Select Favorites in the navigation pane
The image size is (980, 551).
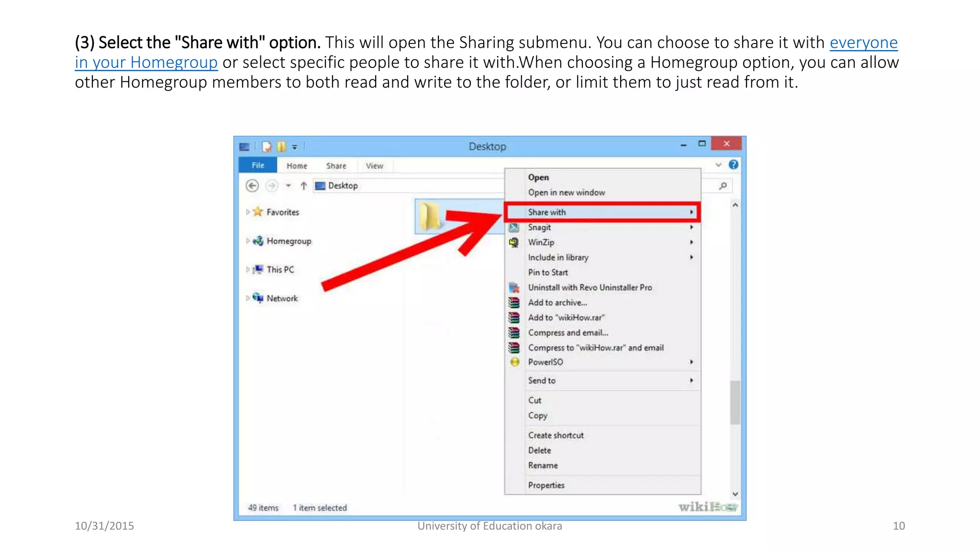click(282, 212)
